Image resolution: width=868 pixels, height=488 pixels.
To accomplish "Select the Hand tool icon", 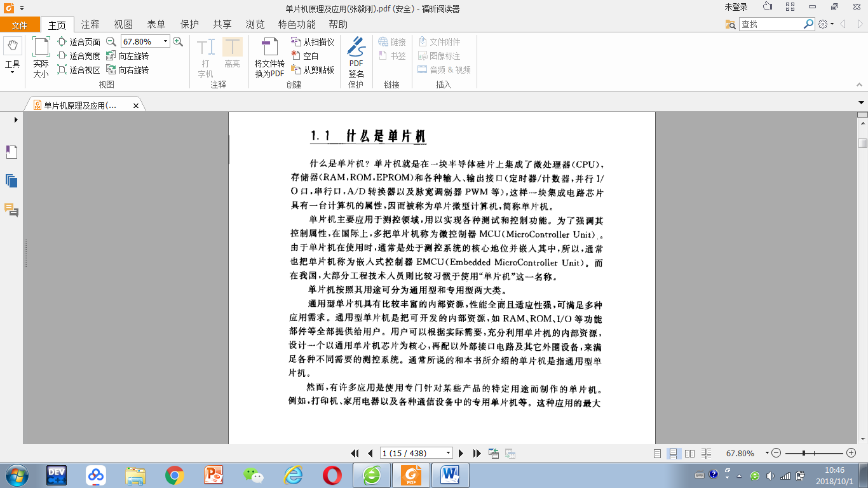I will (13, 46).
